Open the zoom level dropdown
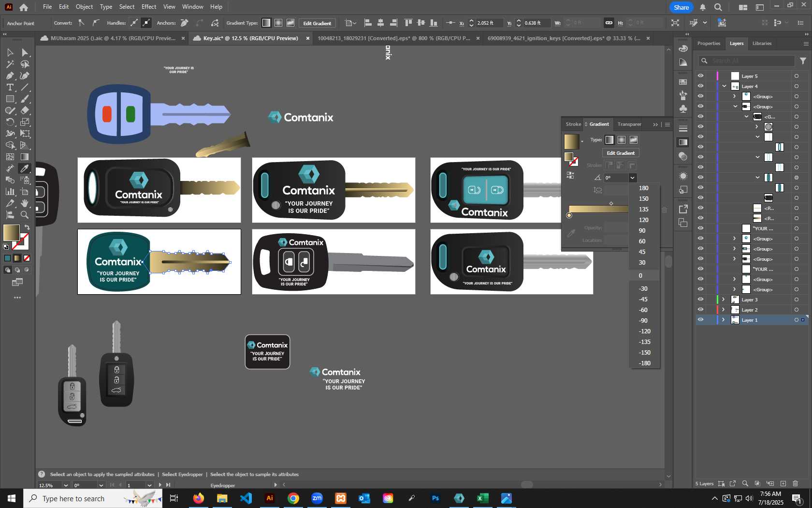 [66, 485]
